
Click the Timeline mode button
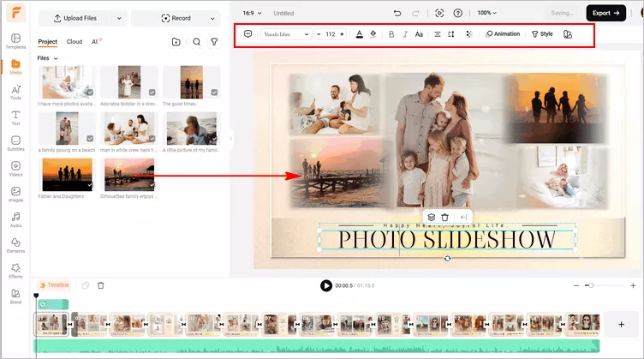(54, 285)
